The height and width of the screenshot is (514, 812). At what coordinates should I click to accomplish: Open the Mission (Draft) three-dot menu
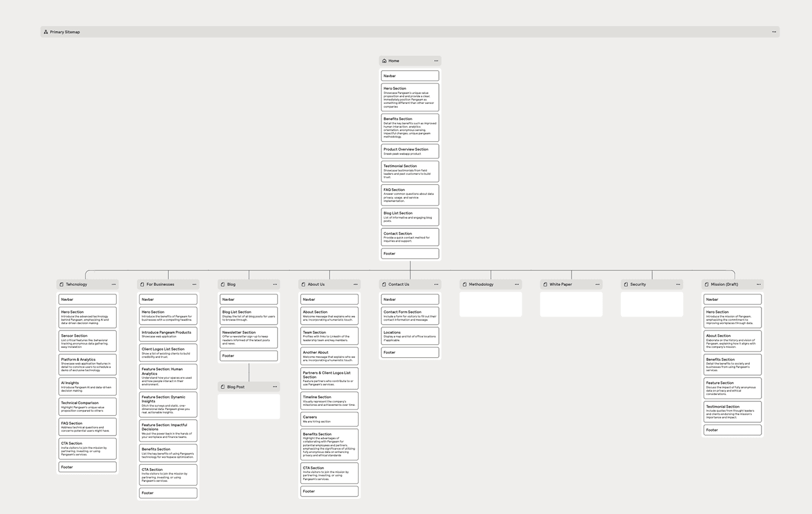click(759, 284)
